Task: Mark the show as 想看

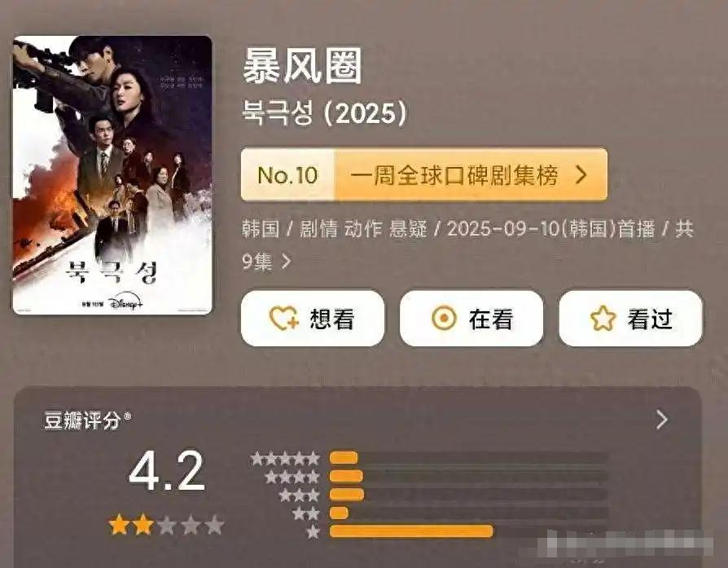Action: click(313, 319)
